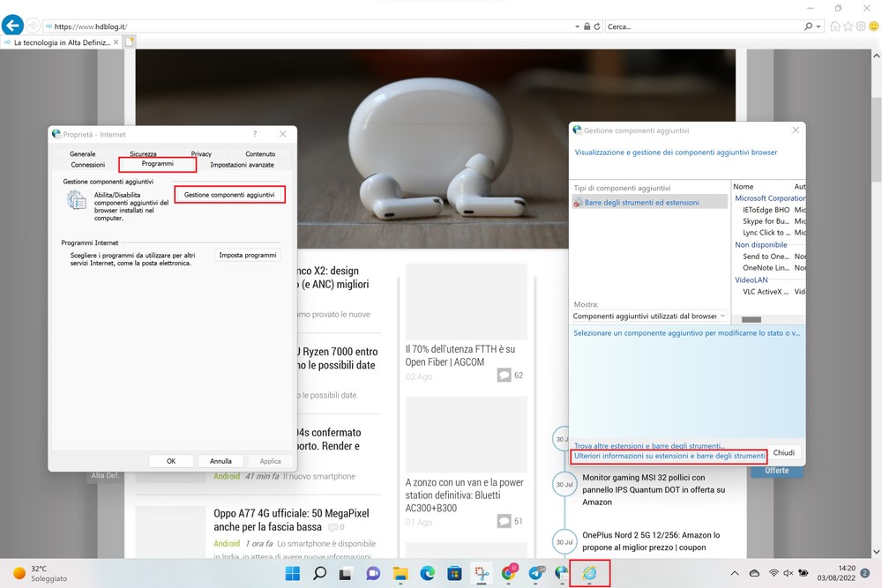Image resolution: width=882 pixels, height=588 pixels.
Task: Click the Imposta programmi button
Action: coord(248,255)
